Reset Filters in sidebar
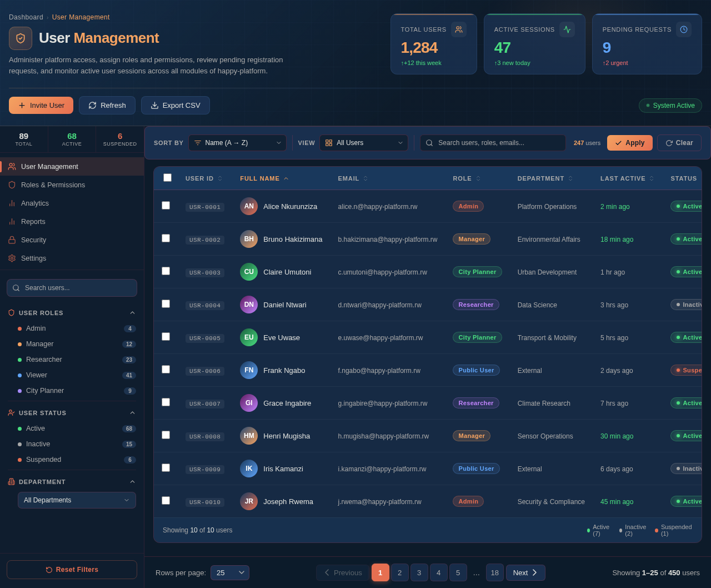711x588 pixels. [72, 570]
